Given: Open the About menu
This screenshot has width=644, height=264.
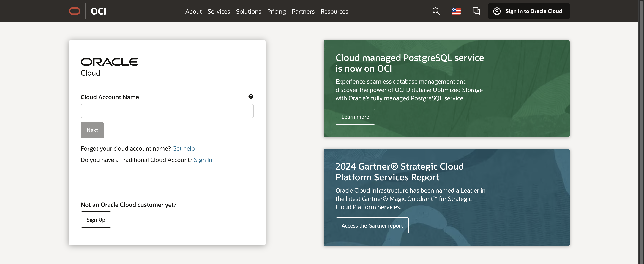Looking at the screenshot, I should [x=193, y=12].
